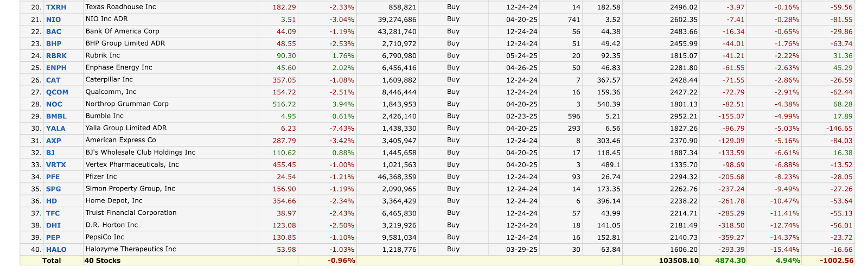
Task: Open the RBRK ticker link
Action: 56,56
